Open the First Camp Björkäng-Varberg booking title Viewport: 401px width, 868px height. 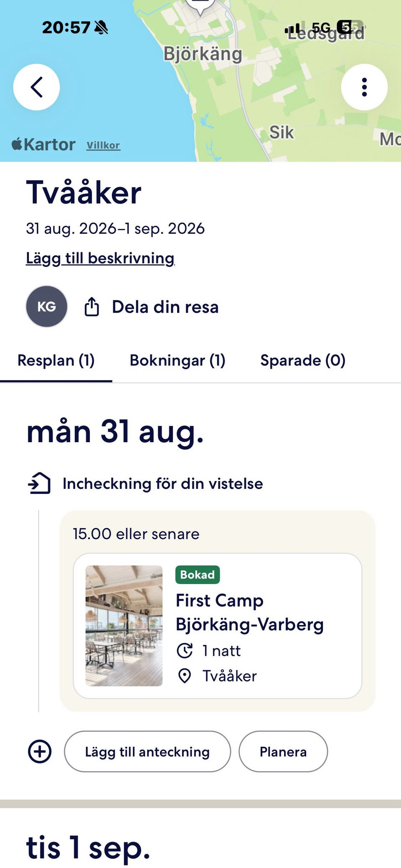click(x=250, y=612)
